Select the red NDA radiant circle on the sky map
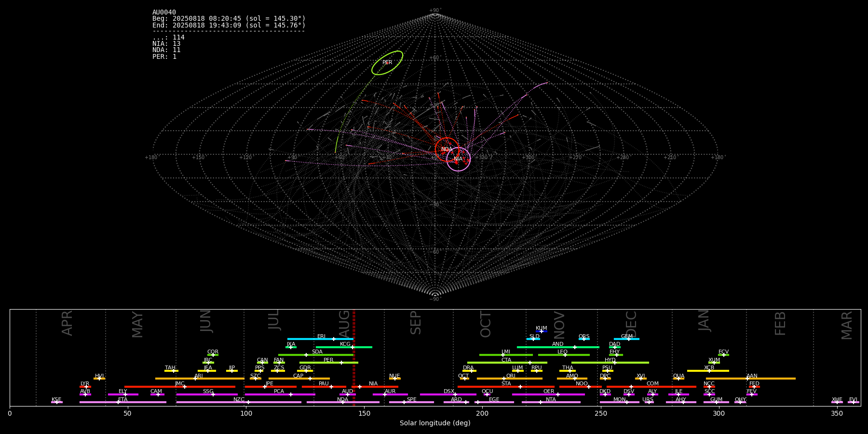The image size is (868, 434). point(447,149)
